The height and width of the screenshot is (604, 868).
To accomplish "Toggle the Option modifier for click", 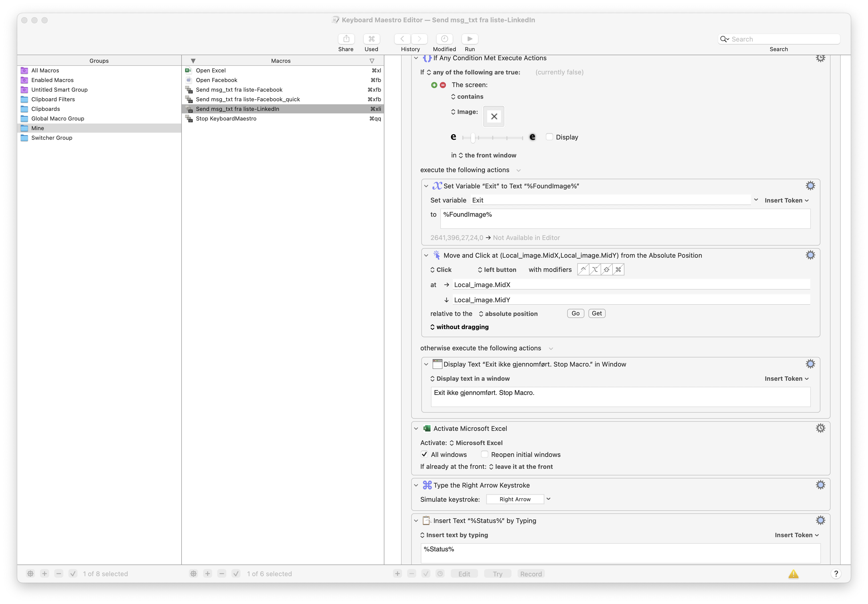I will 595,270.
